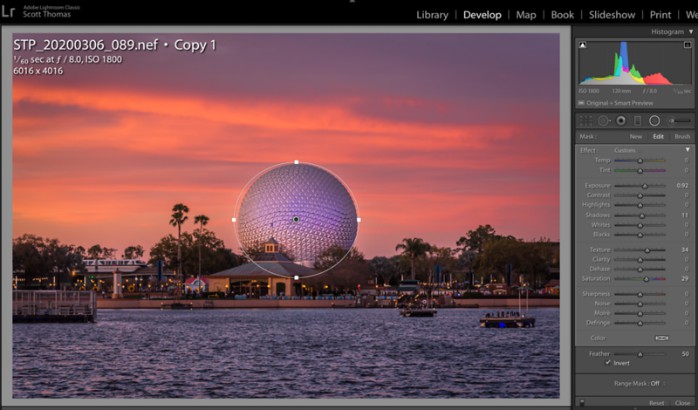Click the Exposure value 0.92 field
This screenshot has width=698, height=410.
coord(682,186)
